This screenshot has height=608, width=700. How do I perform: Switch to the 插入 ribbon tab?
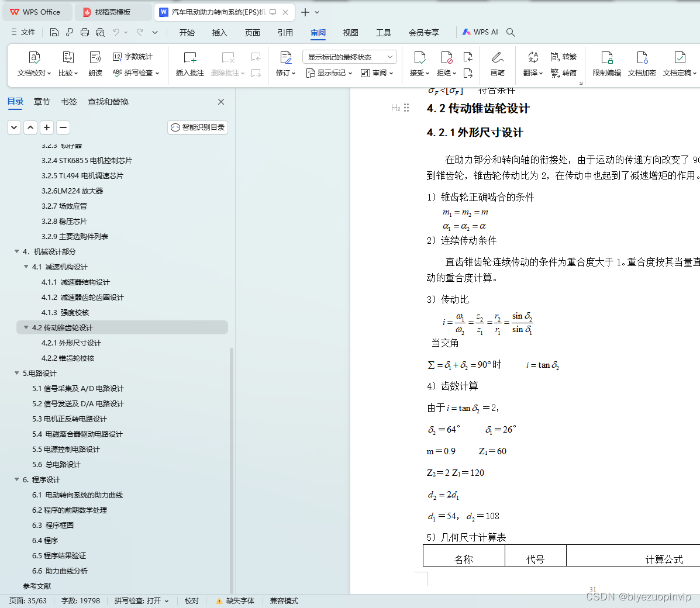[220, 33]
